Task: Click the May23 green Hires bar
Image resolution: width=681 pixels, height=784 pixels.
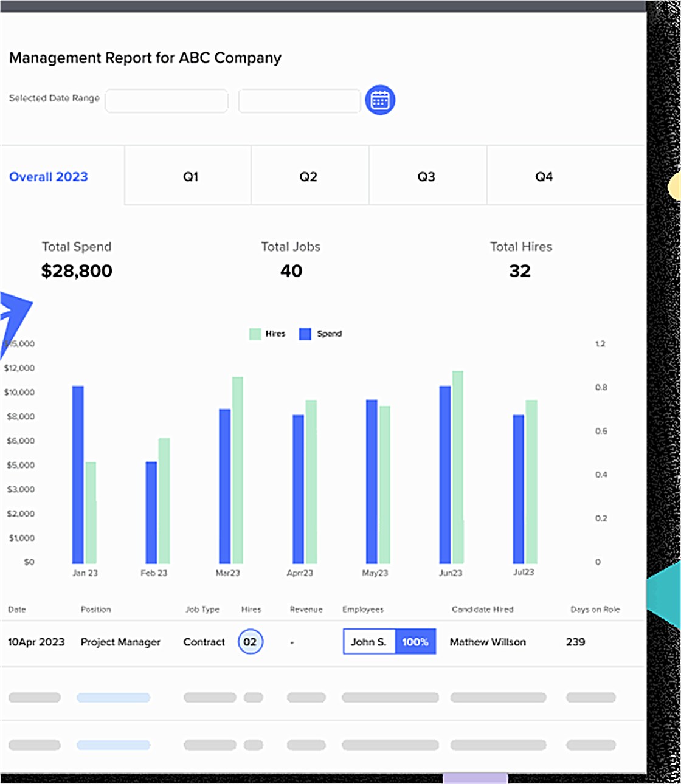Action: [x=385, y=485]
